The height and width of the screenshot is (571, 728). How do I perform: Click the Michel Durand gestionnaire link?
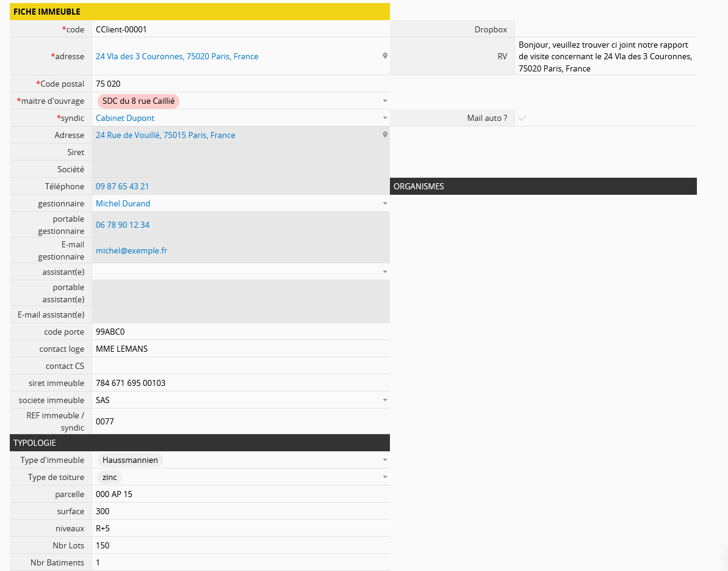click(123, 203)
